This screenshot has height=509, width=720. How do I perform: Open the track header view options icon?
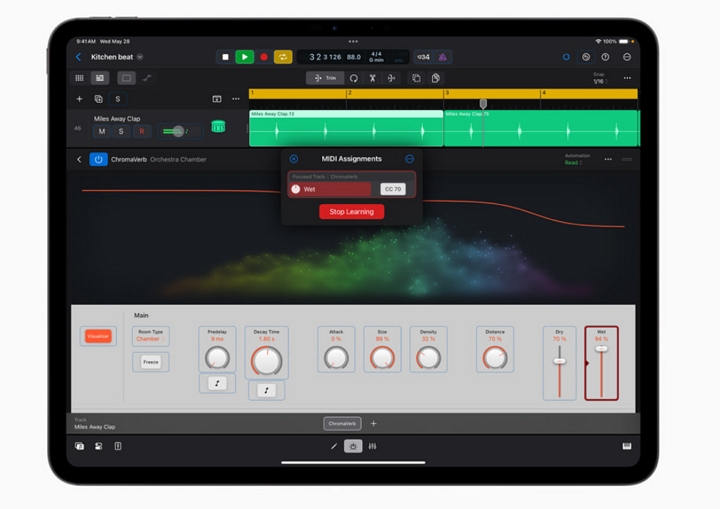click(x=217, y=99)
